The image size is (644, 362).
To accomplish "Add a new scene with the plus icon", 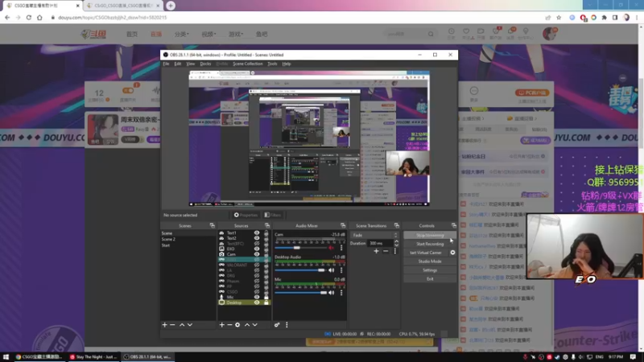I will point(165,325).
